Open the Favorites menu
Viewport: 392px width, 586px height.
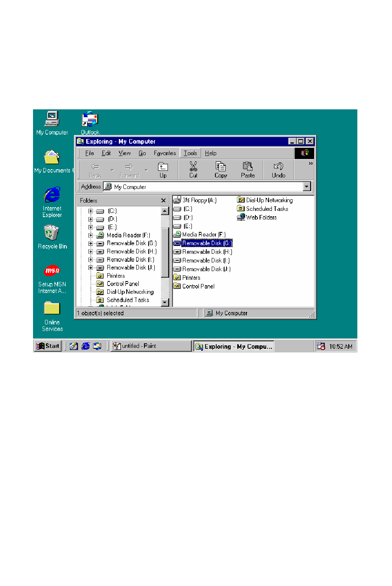click(165, 153)
